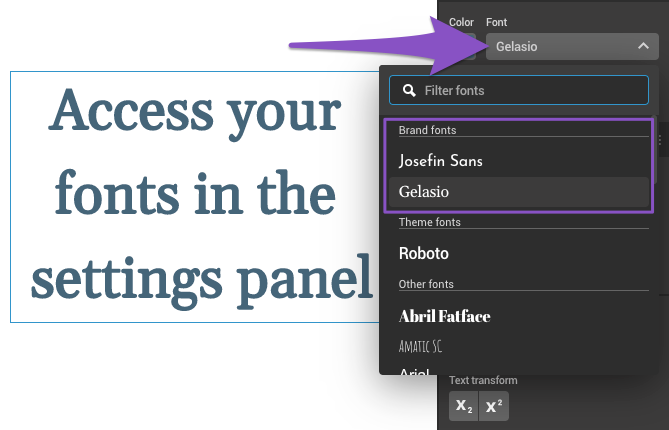Image resolution: width=669 pixels, height=430 pixels.
Task: Click the Other fonts section header
Action: [x=426, y=284]
